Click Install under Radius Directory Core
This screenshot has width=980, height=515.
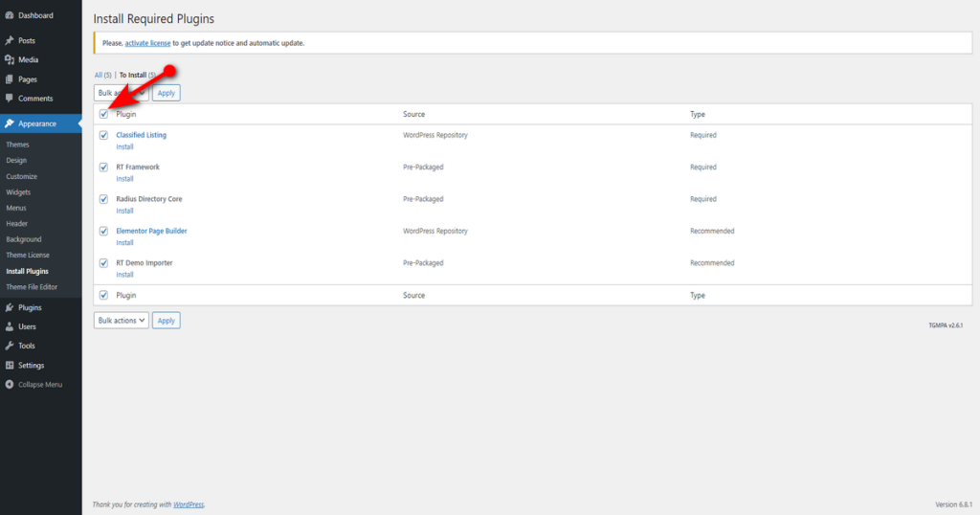click(125, 211)
